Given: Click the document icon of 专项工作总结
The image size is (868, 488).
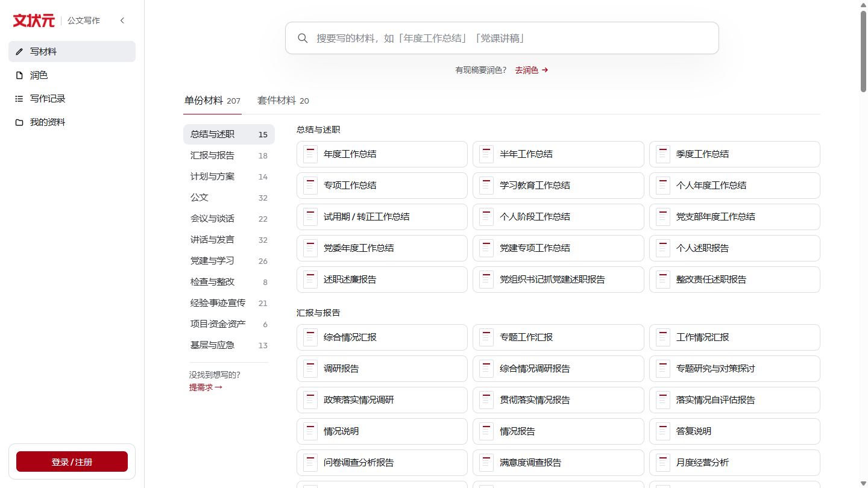Looking at the screenshot, I should pyautogui.click(x=310, y=186).
